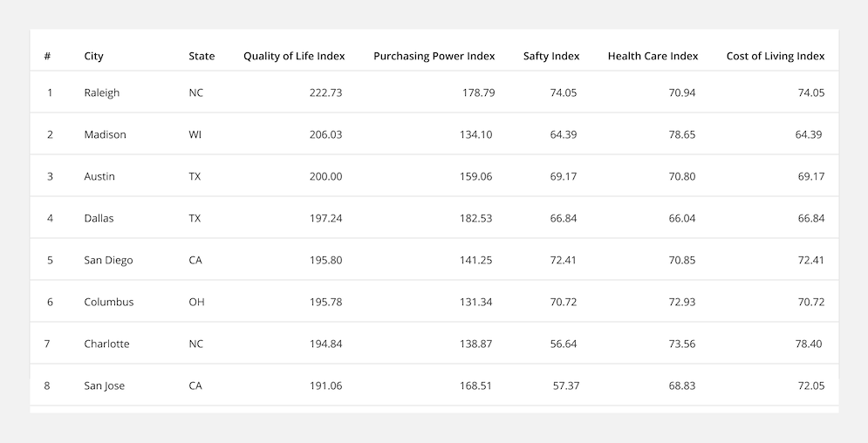Click the # column header

[x=48, y=56]
